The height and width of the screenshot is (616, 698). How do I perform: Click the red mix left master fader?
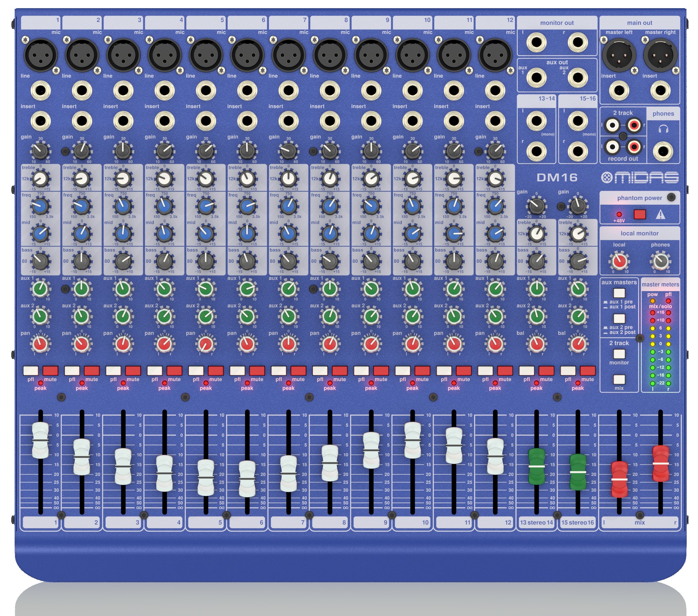[619, 479]
